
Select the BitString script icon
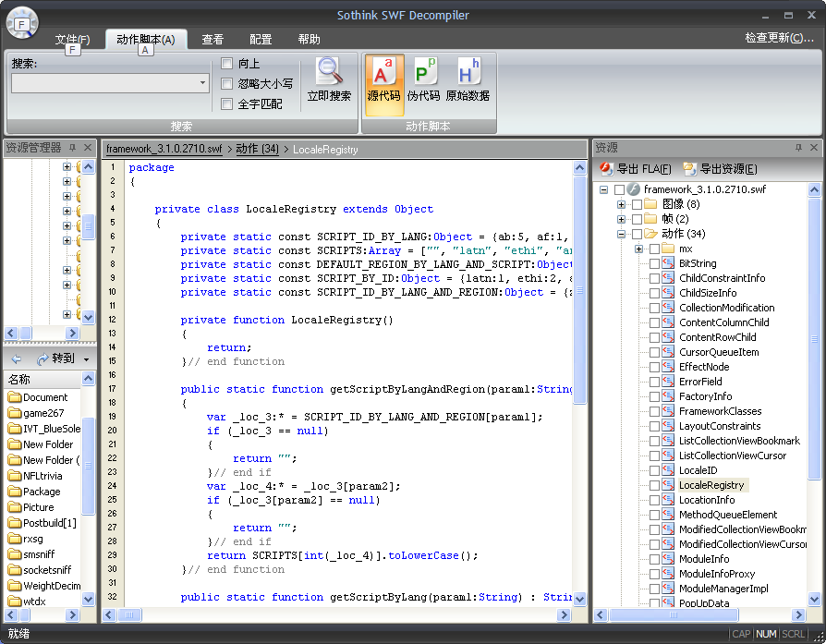coord(669,263)
